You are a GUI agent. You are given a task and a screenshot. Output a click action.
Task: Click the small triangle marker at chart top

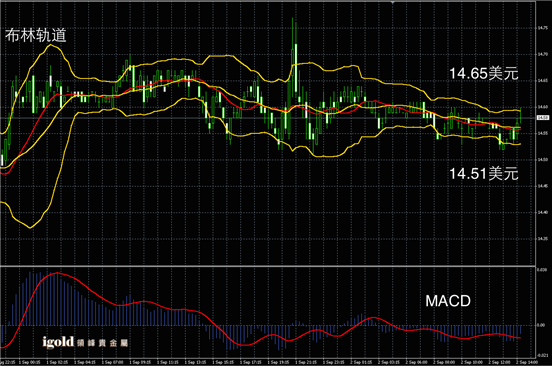point(393,2)
